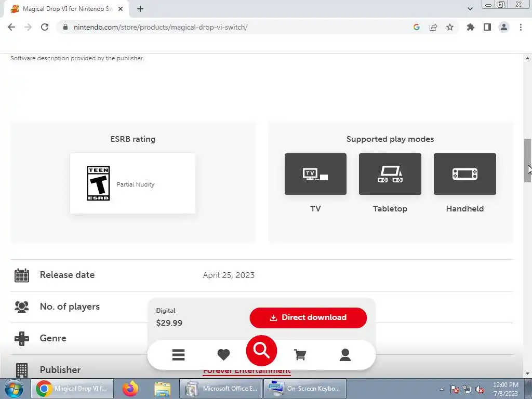Open the shopping cart icon
This screenshot has height=399, width=532.
[x=300, y=355]
